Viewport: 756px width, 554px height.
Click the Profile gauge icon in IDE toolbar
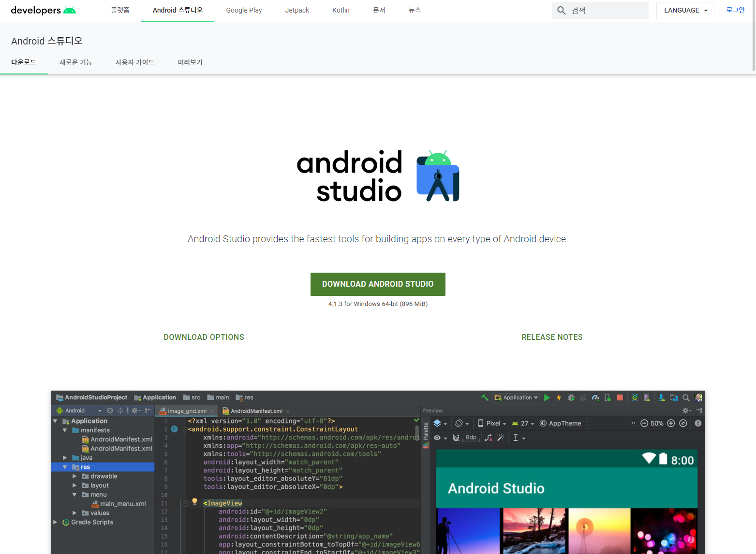pyautogui.click(x=595, y=397)
